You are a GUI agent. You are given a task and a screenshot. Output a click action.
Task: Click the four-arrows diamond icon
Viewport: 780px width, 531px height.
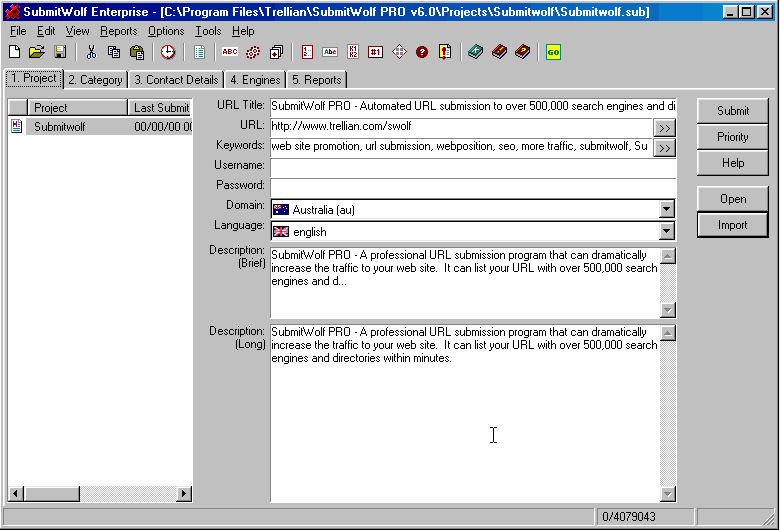coord(399,52)
